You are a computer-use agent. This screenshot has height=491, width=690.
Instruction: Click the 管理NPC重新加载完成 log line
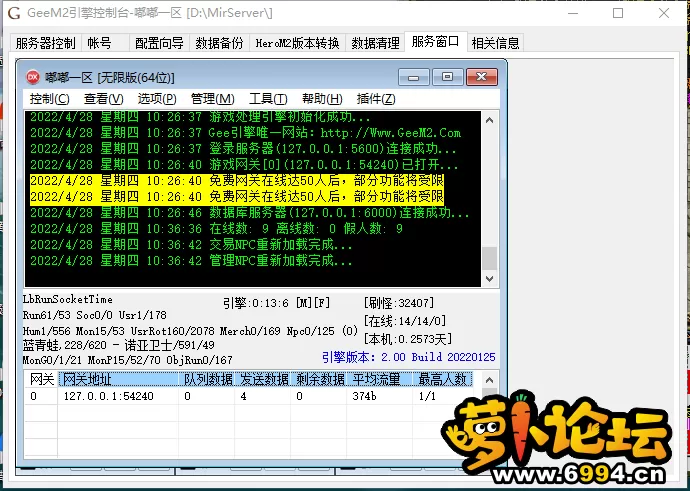click(x=191, y=261)
